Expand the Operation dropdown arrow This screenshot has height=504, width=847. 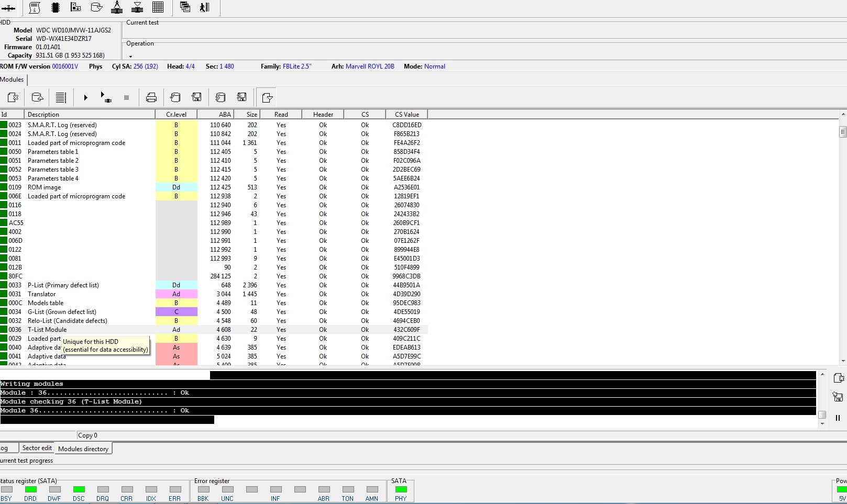click(130, 57)
